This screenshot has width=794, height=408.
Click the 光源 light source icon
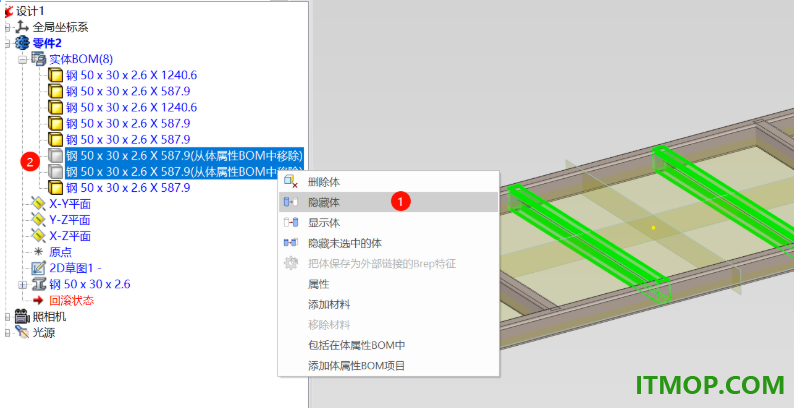coord(22,333)
